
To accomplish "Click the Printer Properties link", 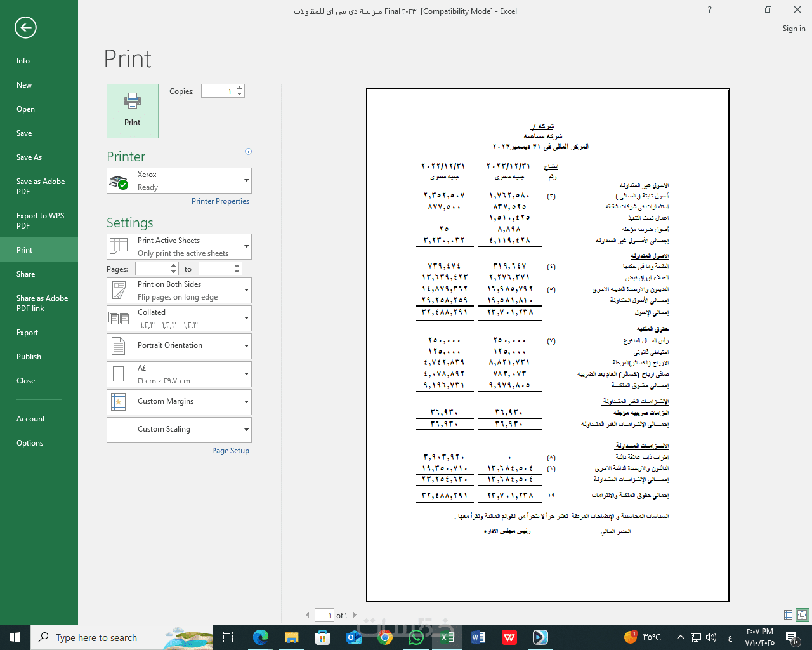I will click(220, 201).
